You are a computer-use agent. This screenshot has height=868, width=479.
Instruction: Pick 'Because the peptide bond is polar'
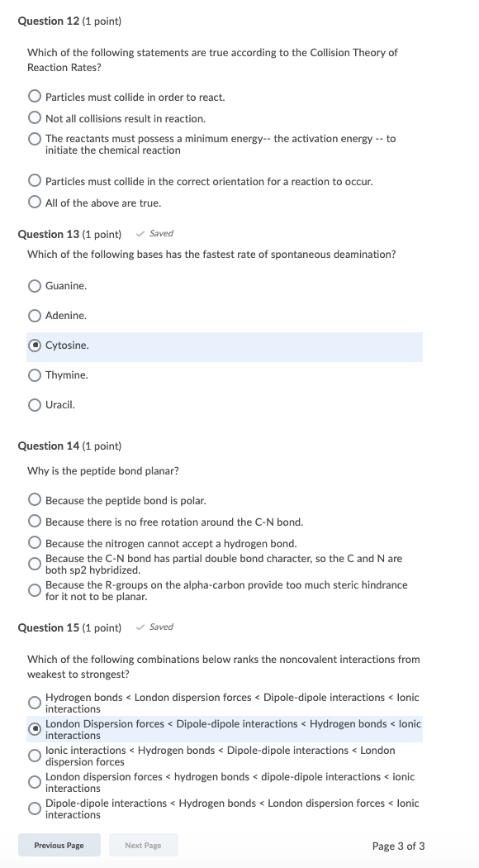click(35, 499)
